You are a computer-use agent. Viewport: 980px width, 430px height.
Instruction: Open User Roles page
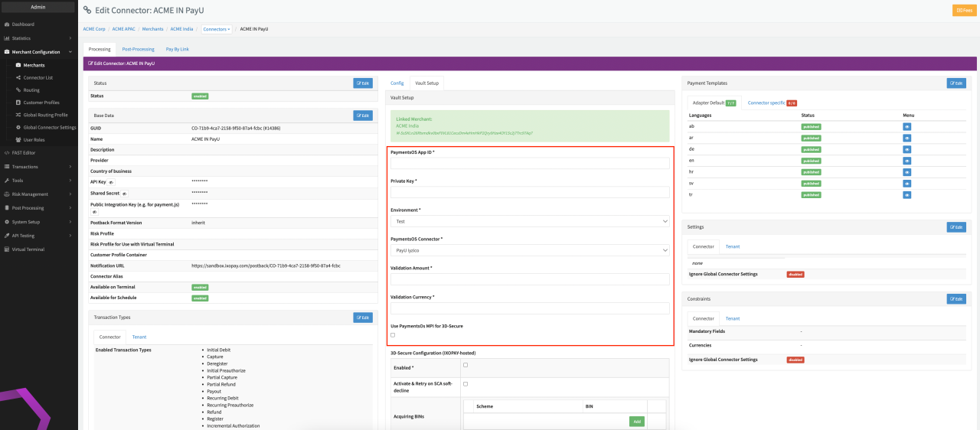pyautogui.click(x=34, y=140)
